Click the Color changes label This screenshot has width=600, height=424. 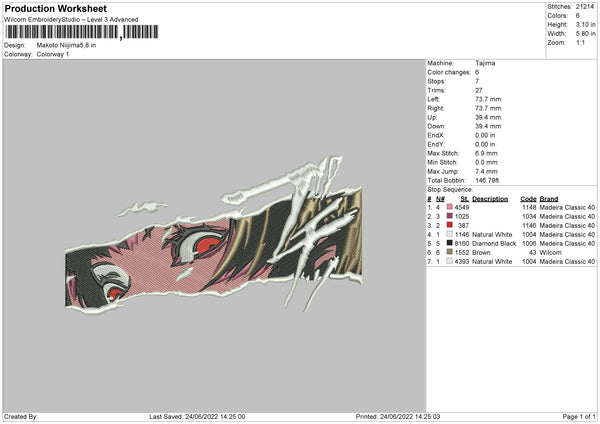coord(449,72)
